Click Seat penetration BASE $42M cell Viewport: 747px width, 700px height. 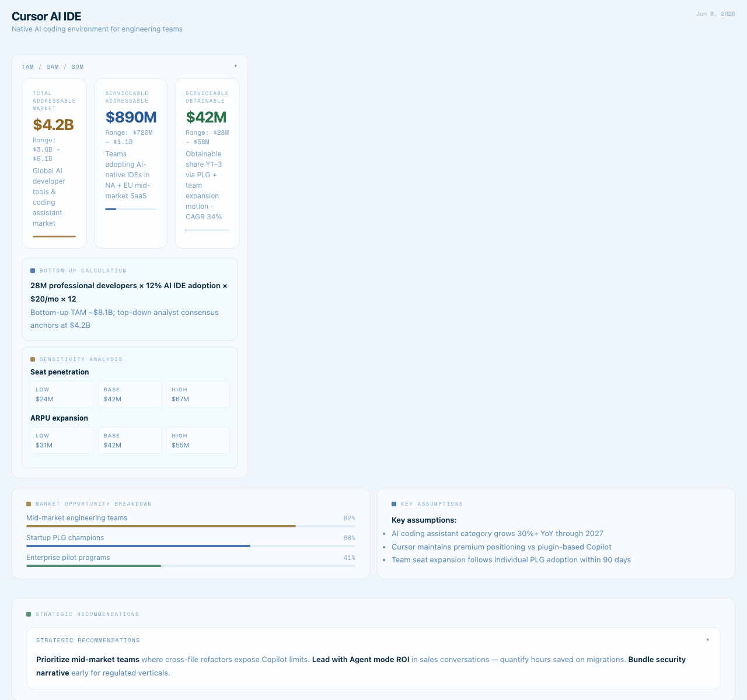point(130,394)
